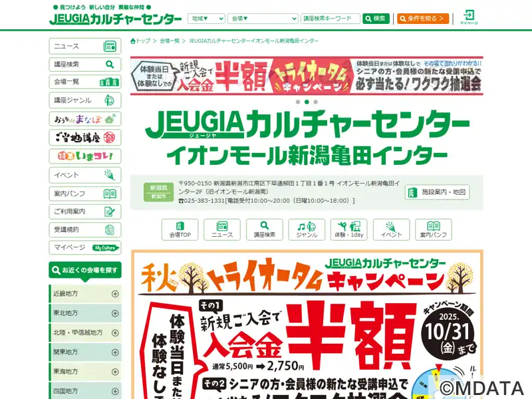Image resolution: width=532 pixels, height=399 pixels.
Task: Click 会場一覧 breadcrumb link
Action: click(170, 41)
